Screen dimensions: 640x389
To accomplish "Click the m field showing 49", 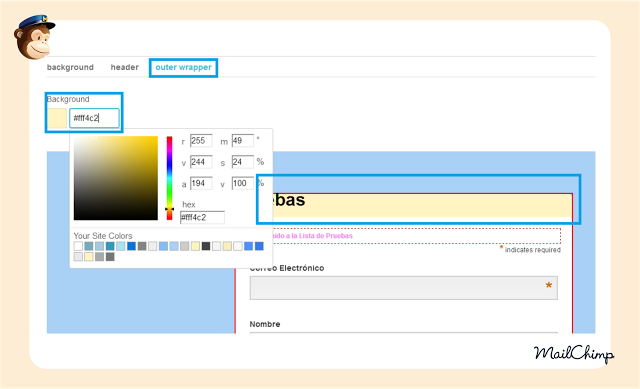I will pos(243,141).
